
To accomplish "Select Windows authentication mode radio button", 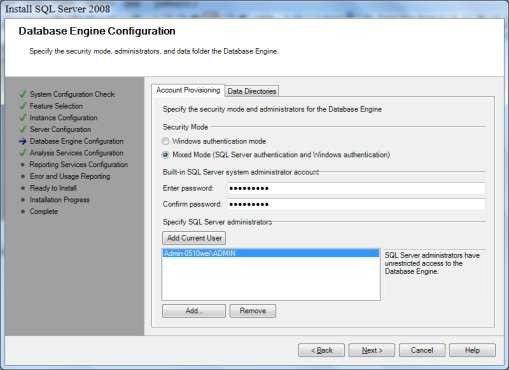I will (165, 141).
